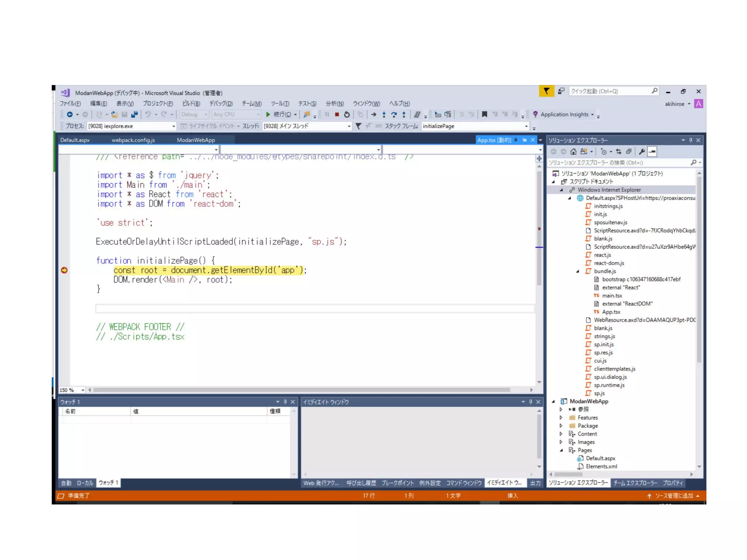The height and width of the screenshot is (560, 747).
Task: Collapse the bundle.js tree node
Action: click(578, 271)
